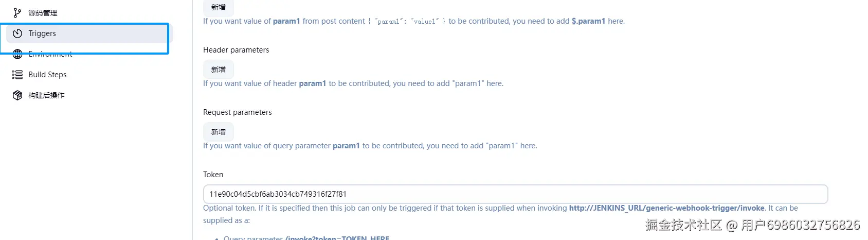Click the Environment globe icon
The height and width of the screenshot is (240, 868).
point(17,54)
